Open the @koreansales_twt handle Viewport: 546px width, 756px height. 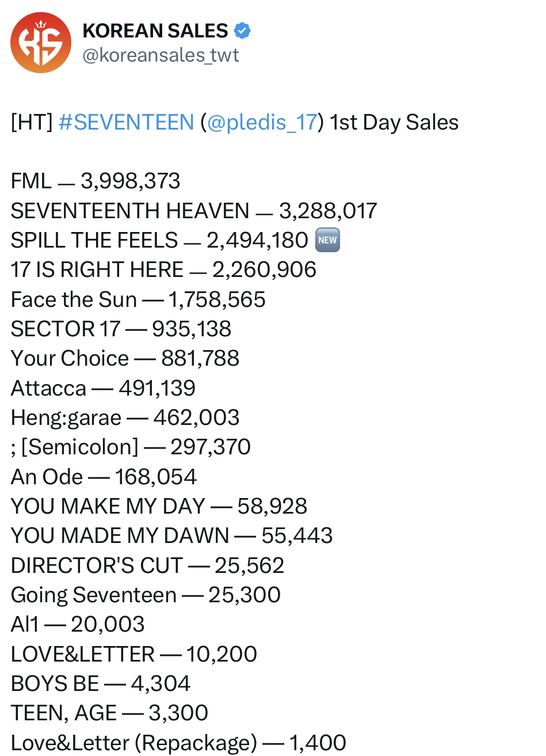[x=161, y=55]
